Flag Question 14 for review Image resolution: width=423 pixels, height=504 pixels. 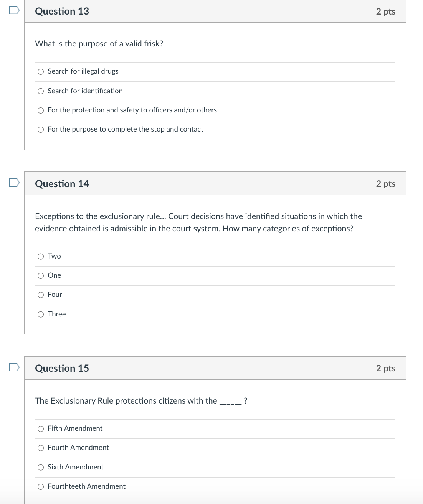pos(13,183)
